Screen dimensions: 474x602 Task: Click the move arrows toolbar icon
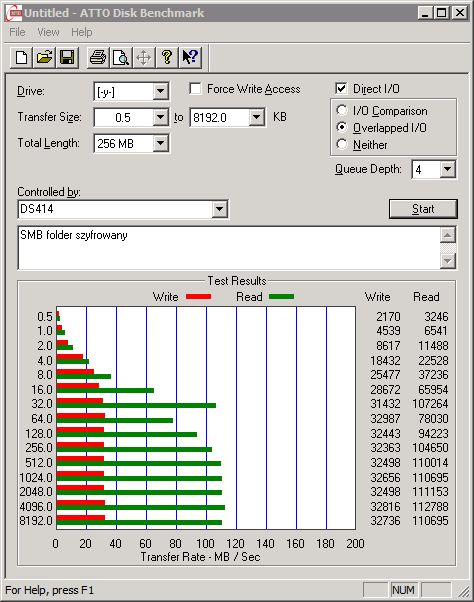144,58
